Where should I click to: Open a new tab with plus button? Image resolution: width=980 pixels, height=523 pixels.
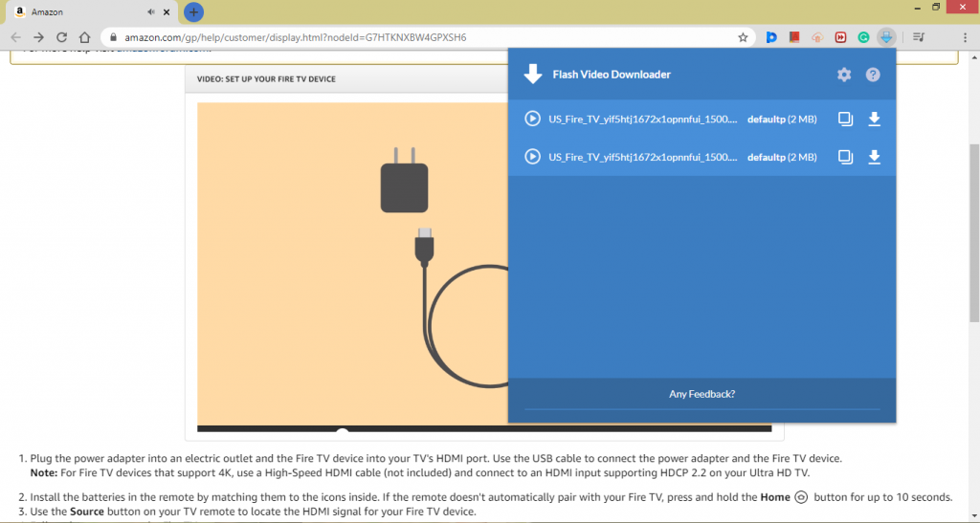(x=193, y=11)
